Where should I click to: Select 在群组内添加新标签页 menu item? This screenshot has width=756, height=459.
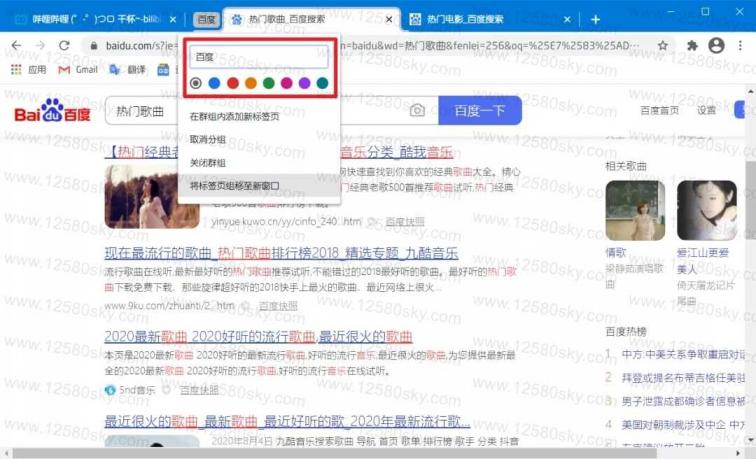point(259,116)
